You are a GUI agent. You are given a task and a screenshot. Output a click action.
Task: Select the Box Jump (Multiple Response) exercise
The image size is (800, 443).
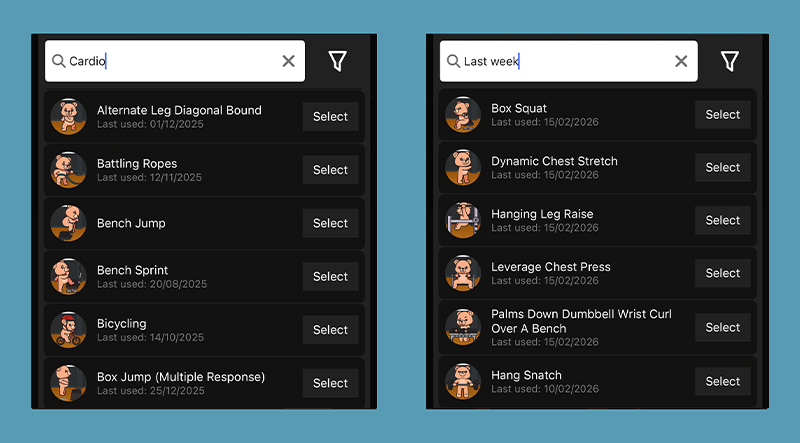click(x=331, y=383)
